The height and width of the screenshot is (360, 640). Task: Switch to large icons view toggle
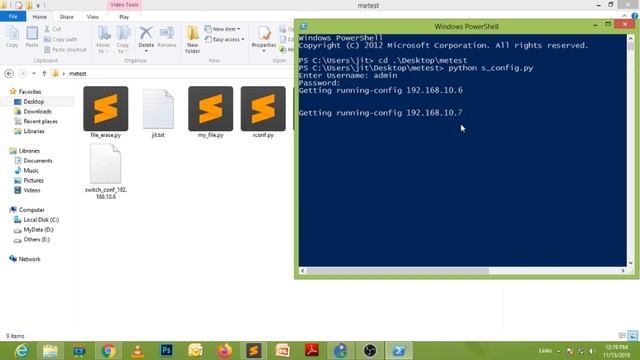[633, 336]
